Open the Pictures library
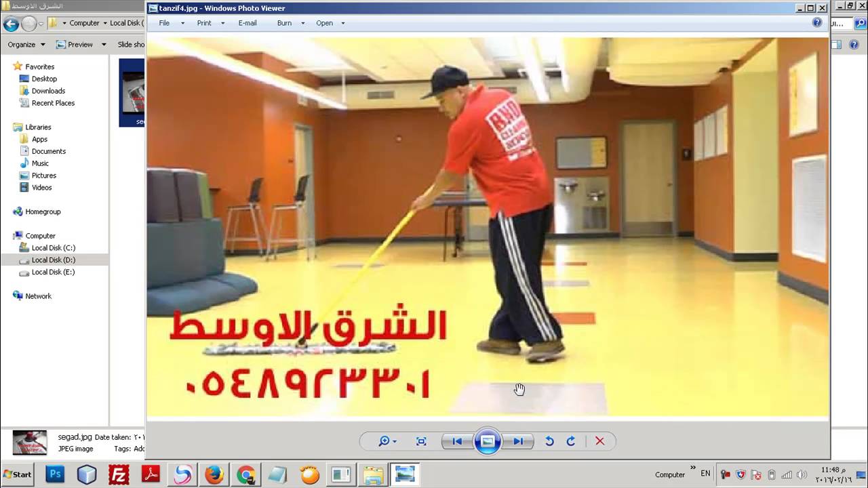Screen dimensions: 868x488 44,176
